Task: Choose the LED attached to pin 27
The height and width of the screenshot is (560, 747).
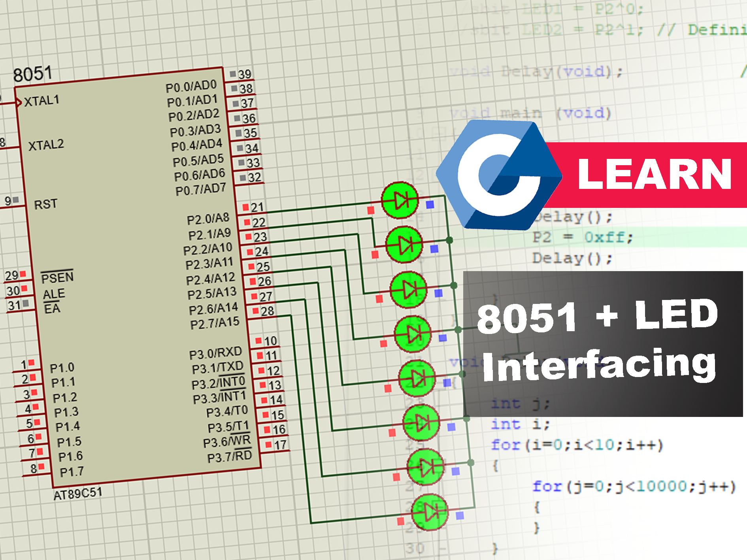Action: click(x=426, y=468)
